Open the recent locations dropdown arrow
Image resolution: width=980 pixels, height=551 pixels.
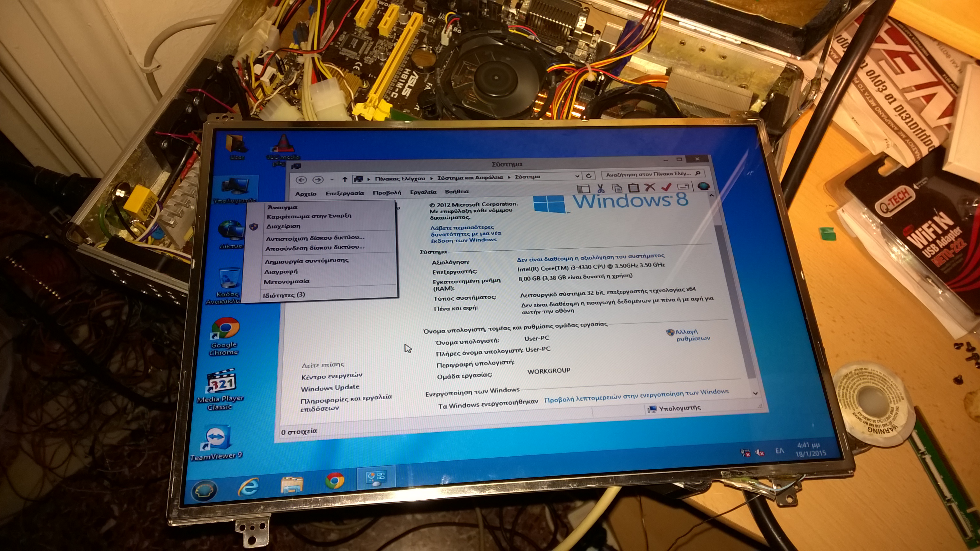tap(332, 180)
